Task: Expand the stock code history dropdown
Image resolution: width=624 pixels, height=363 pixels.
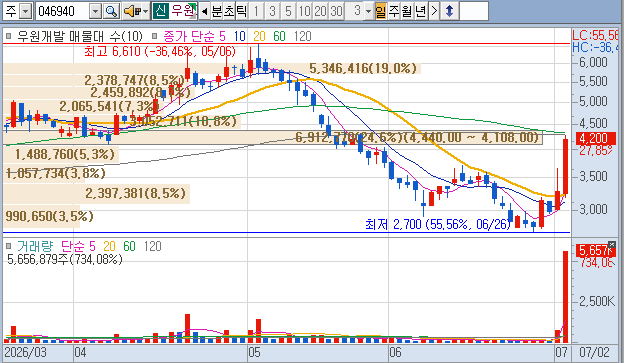Action: (96, 11)
